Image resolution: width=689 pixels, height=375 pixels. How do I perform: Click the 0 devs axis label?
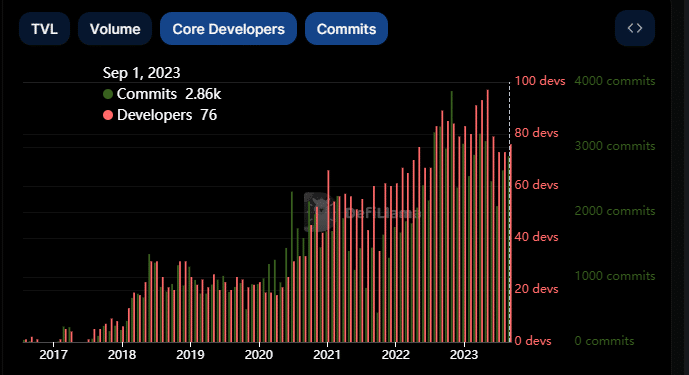pos(533,341)
